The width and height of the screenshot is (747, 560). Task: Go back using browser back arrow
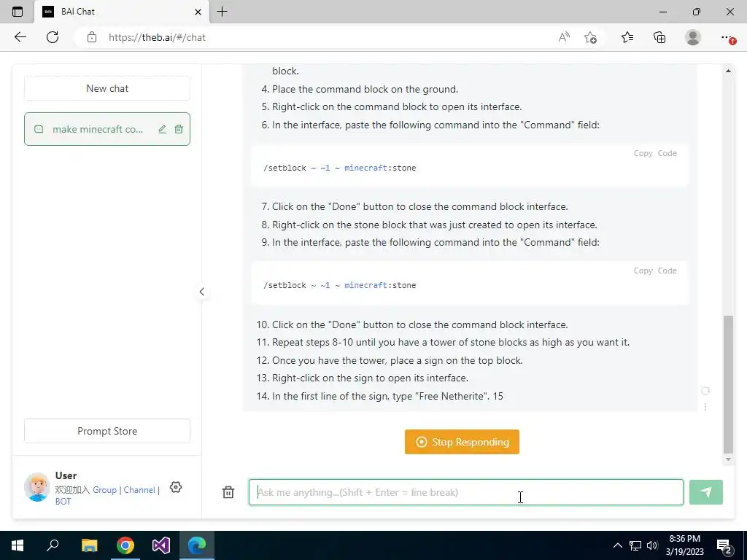click(20, 37)
